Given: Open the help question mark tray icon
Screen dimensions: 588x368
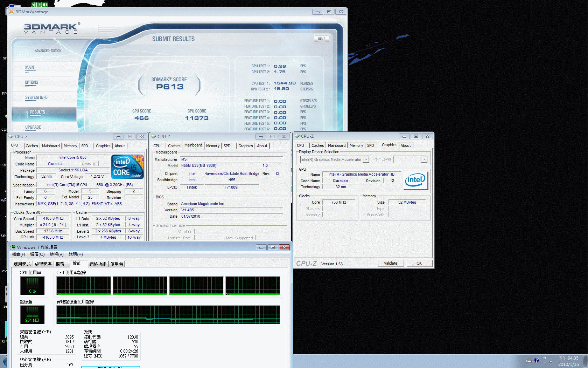Looking at the screenshot, I should pyautogui.click(x=536, y=360).
